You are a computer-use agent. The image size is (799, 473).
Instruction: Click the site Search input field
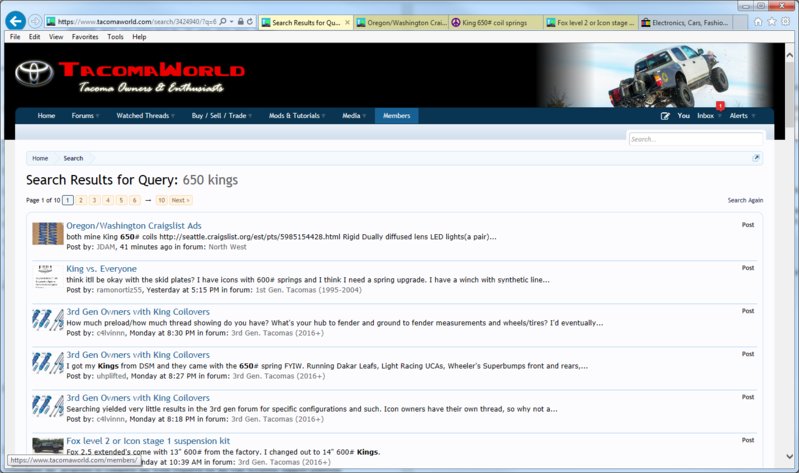click(x=696, y=139)
